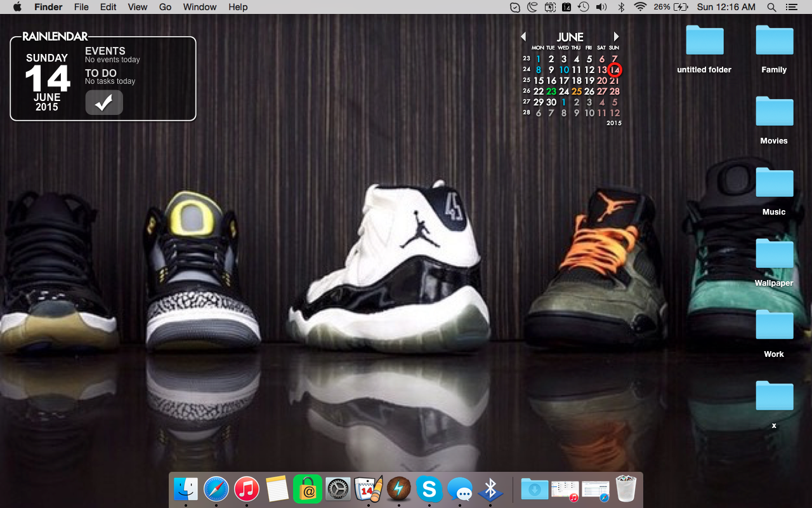
Task: Click the TO DO heading in Rainlendar
Action: click(101, 73)
